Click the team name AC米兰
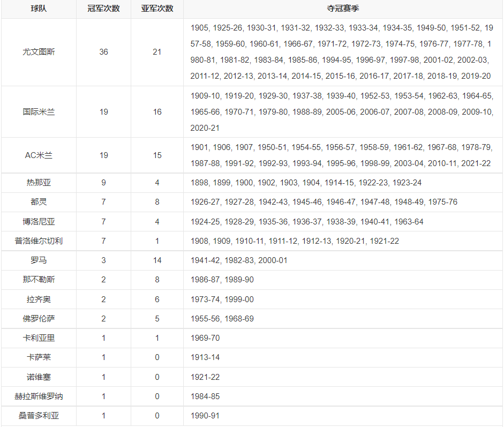 [39, 155]
